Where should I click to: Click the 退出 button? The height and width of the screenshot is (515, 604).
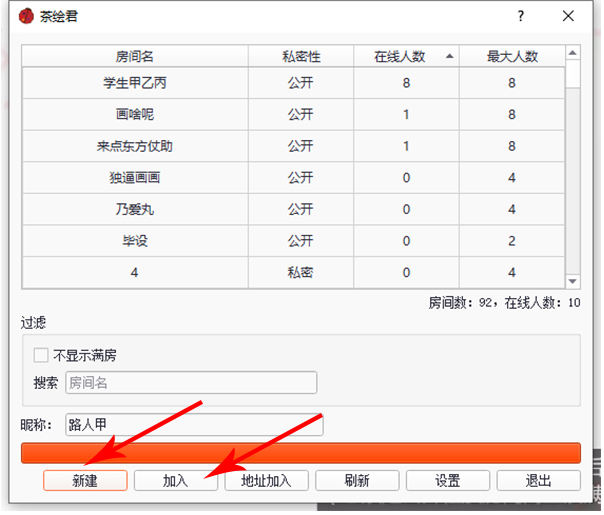pyautogui.click(x=539, y=480)
